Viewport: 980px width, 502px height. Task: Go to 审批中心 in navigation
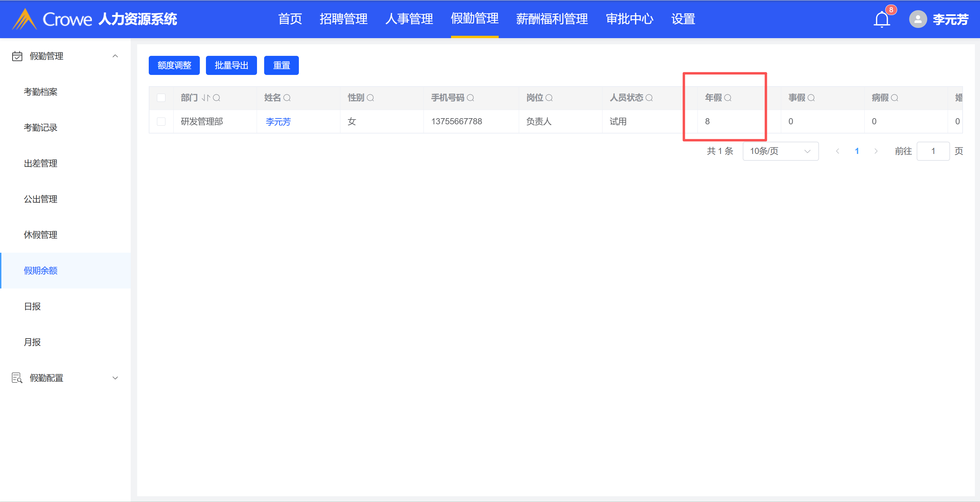(629, 19)
